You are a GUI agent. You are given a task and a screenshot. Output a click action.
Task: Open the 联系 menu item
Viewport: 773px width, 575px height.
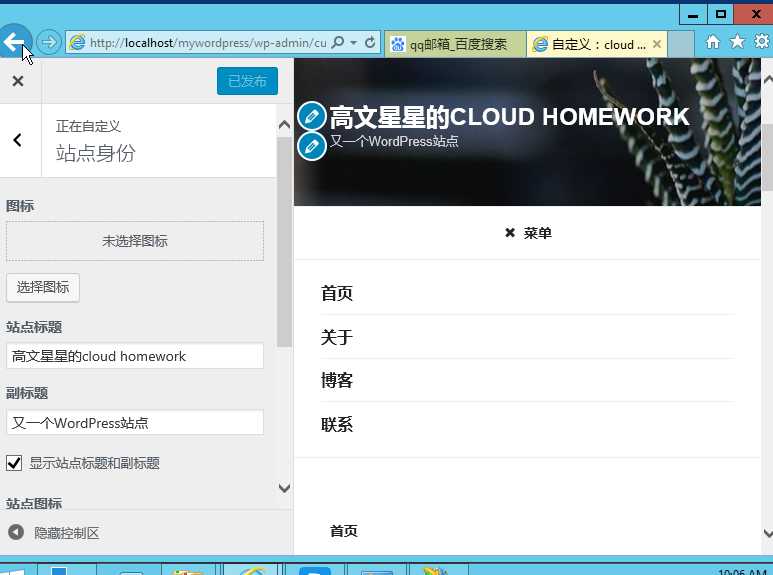[x=337, y=424]
